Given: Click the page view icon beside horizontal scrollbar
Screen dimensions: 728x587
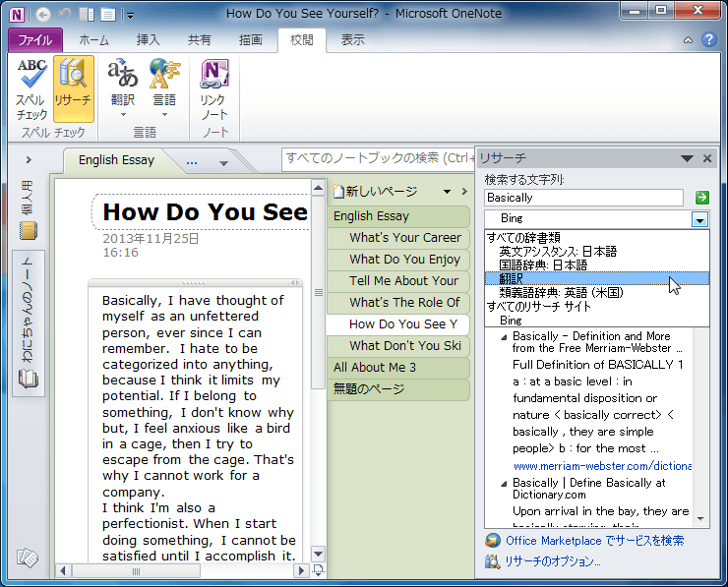Looking at the screenshot, I should tap(319, 570).
